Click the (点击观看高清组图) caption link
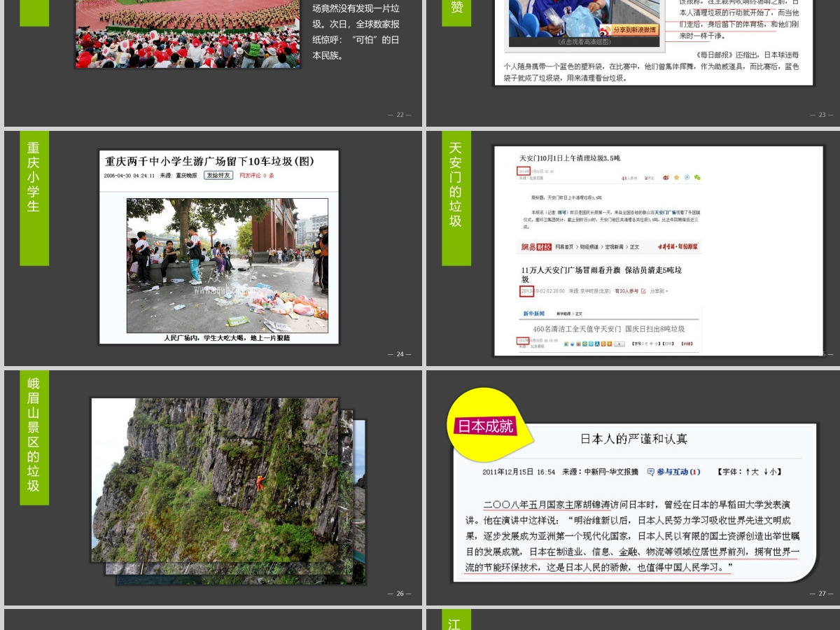 [x=584, y=42]
